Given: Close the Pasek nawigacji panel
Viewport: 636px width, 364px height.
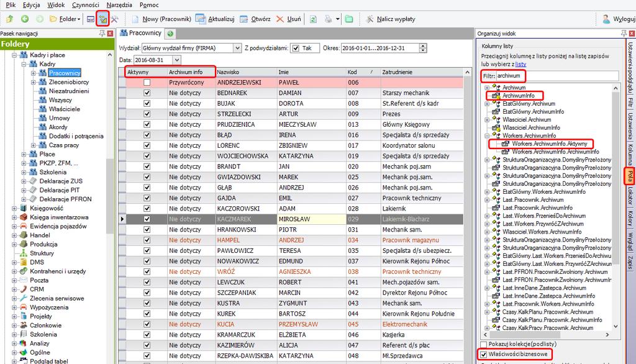Looking at the screenshot, I should (110, 34).
